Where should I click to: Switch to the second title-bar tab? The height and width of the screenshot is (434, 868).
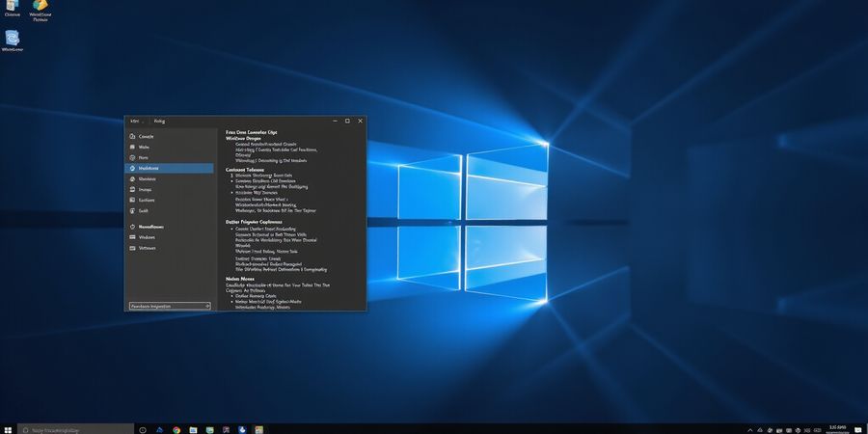click(159, 121)
